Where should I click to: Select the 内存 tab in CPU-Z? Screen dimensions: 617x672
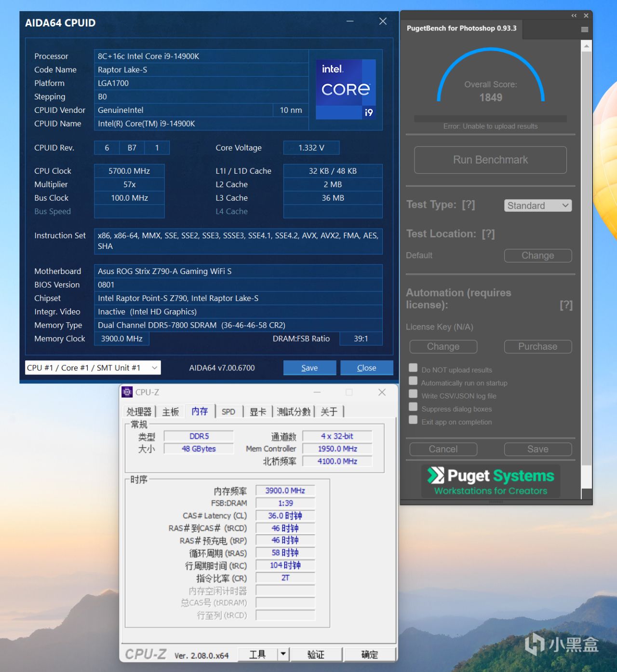[x=200, y=411]
